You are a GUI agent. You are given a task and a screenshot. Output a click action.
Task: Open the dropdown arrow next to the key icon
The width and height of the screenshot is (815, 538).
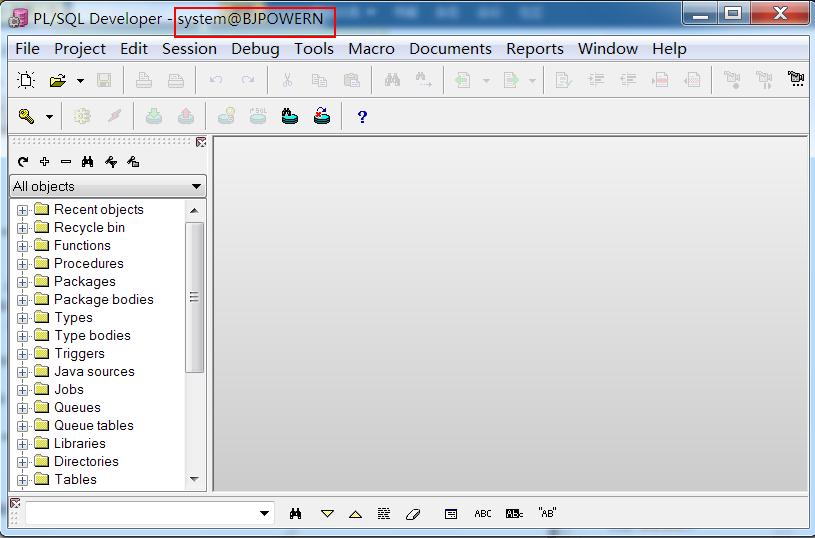click(49, 117)
